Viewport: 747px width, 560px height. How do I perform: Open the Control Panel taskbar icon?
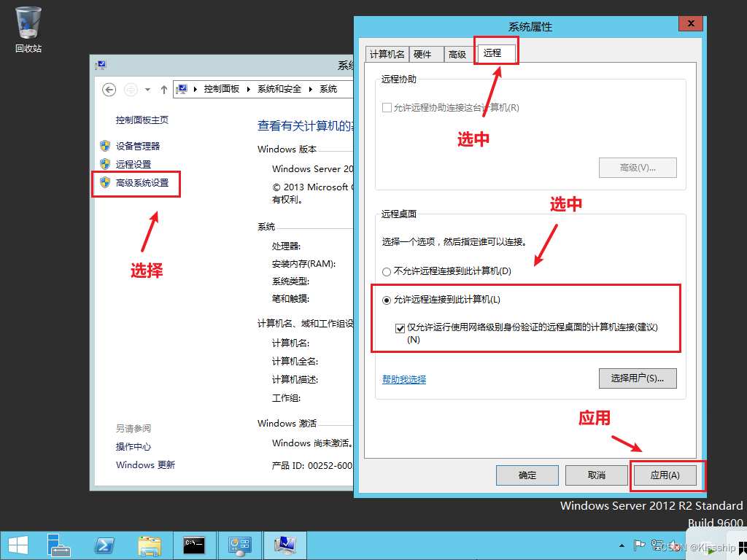(239, 545)
